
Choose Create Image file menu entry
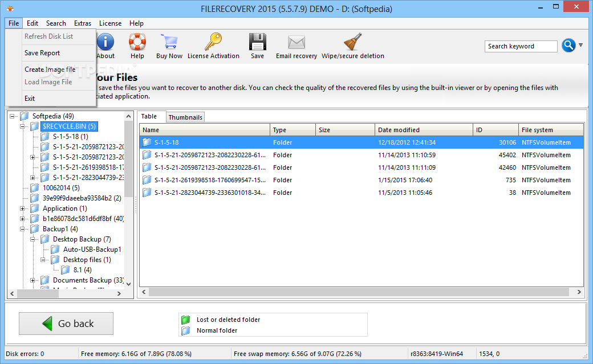coord(50,69)
